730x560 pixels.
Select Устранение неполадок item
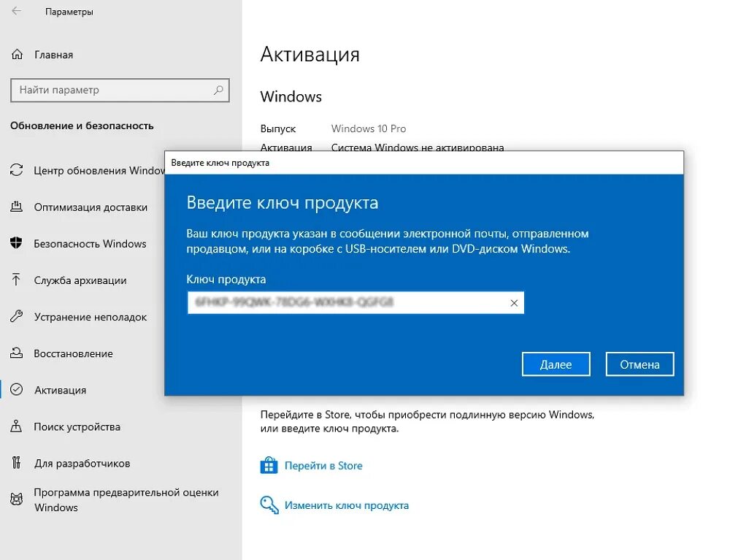[91, 317]
